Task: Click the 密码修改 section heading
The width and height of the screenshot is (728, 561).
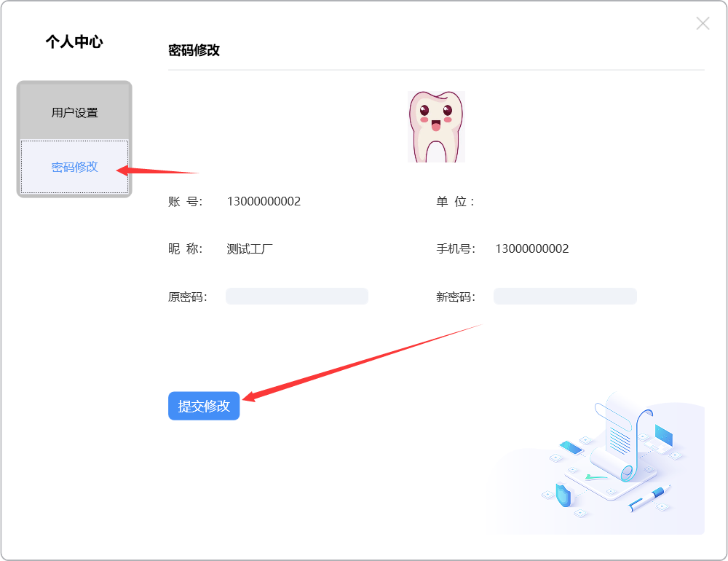Action: (194, 50)
